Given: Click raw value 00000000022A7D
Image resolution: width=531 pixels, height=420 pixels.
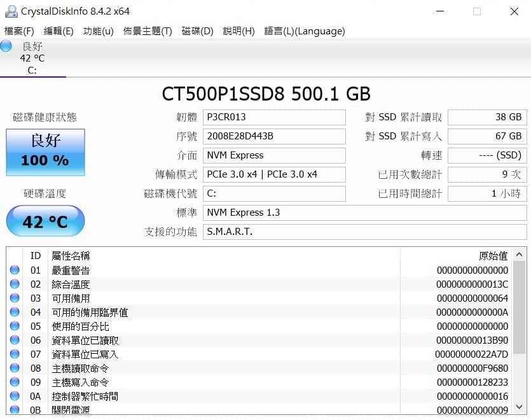Looking at the screenshot, I should click(471, 354).
